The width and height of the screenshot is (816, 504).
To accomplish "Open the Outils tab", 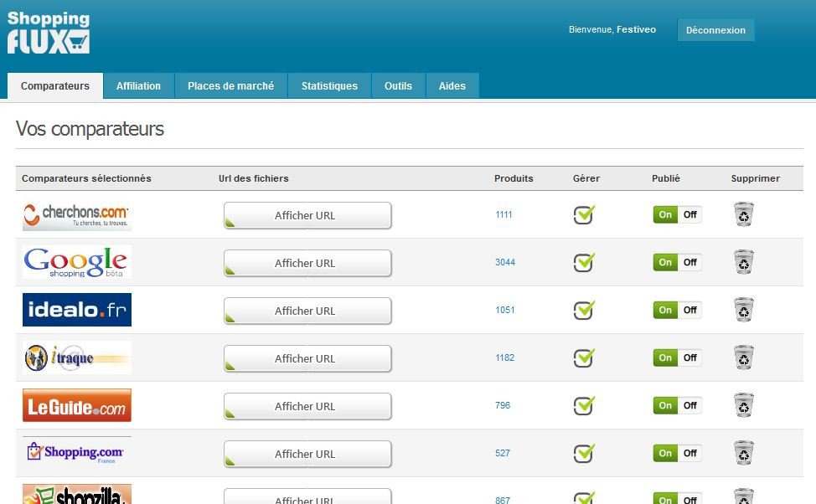I will coord(398,86).
